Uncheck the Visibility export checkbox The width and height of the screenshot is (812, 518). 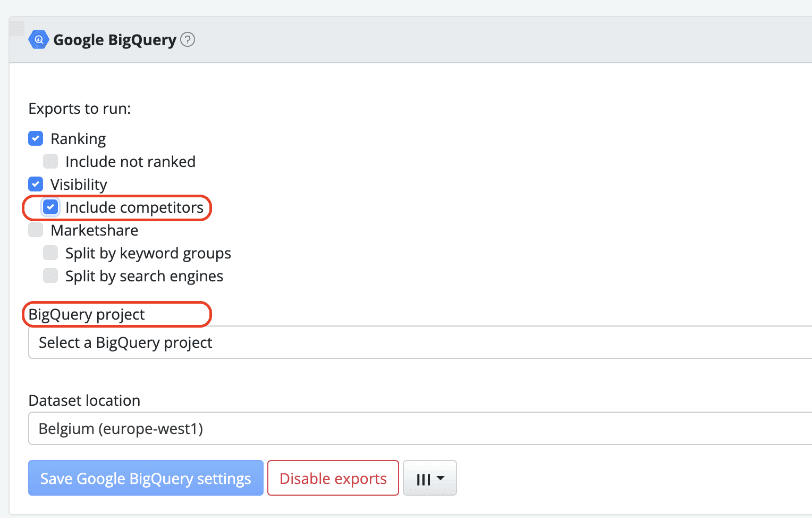pos(35,183)
